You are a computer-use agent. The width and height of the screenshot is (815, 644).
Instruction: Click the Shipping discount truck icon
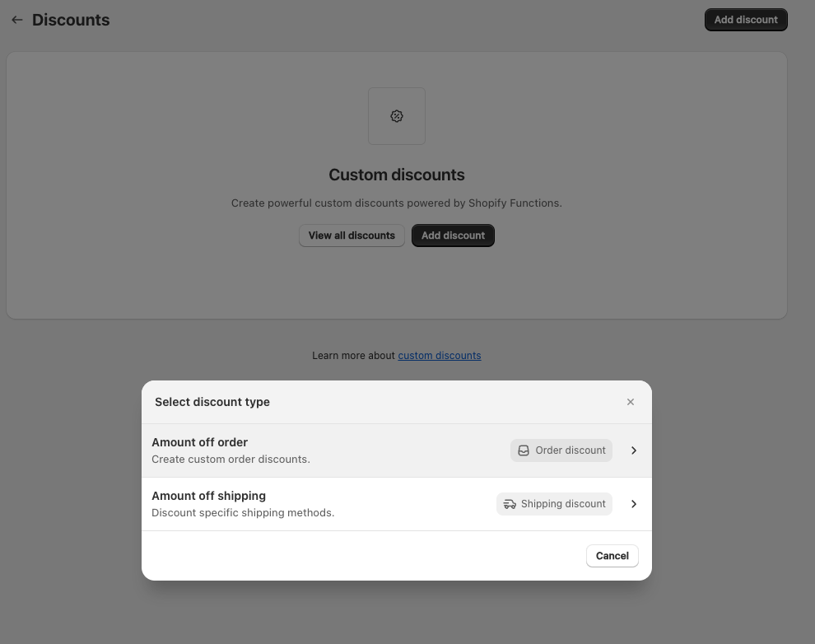pyautogui.click(x=510, y=504)
